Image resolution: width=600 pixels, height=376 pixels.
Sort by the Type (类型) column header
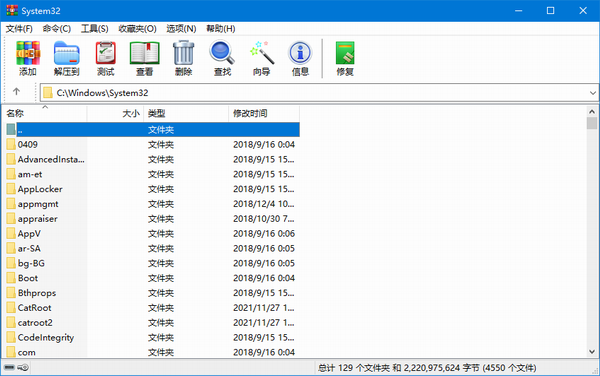click(186, 113)
